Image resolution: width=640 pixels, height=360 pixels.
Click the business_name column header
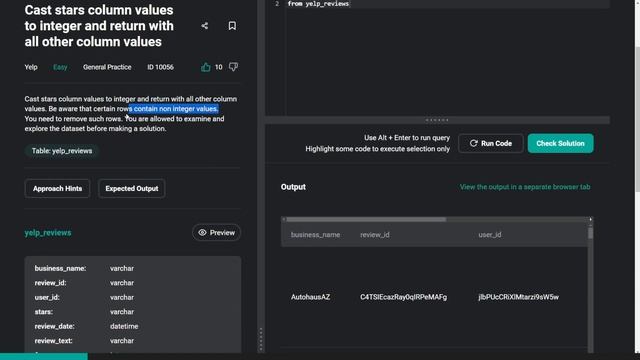coord(315,235)
